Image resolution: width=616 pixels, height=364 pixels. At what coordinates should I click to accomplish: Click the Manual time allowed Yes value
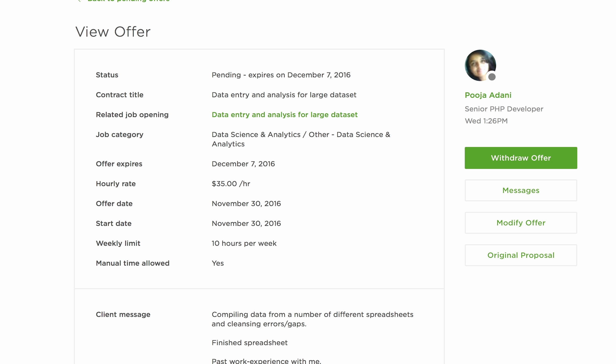(218, 263)
